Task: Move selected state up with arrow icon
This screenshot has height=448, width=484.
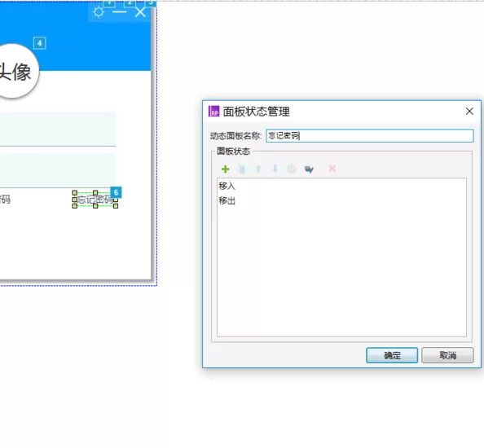Action: pyautogui.click(x=258, y=169)
